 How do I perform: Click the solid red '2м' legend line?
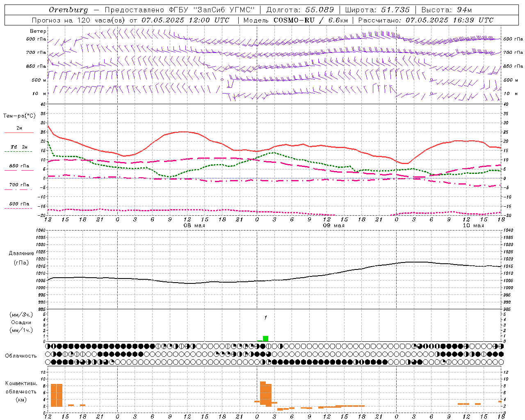click(x=19, y=132)
